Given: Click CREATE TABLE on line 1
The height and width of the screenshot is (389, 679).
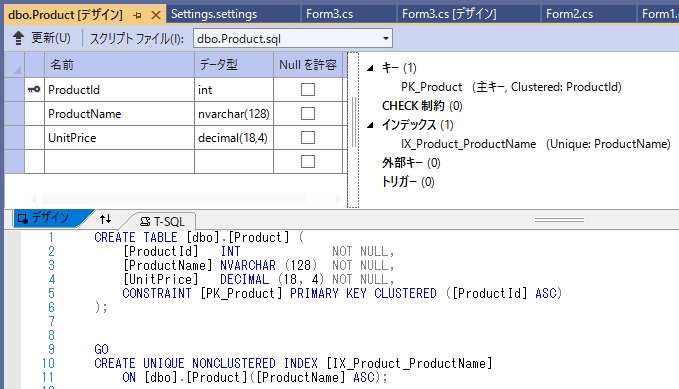Looking at the screenshot, I should (x=136, y=237).
